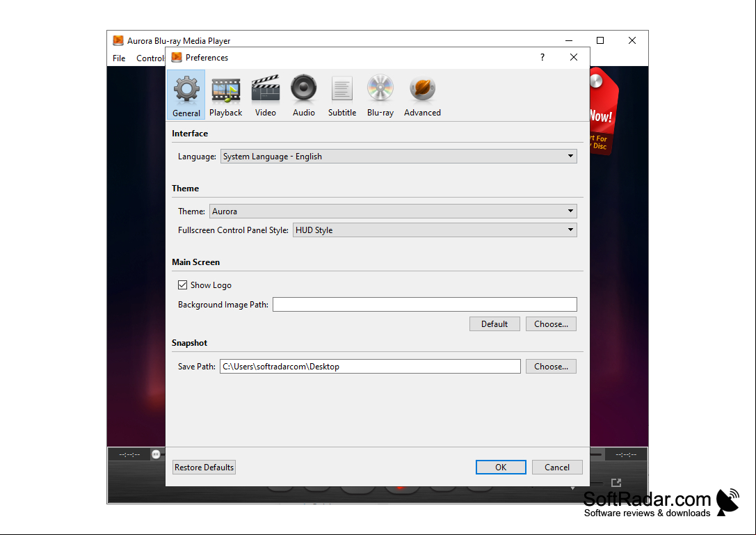This screenshot has width=756, height=535.
Task: Open the File menu in Aurora player
Action: point(119,58)
